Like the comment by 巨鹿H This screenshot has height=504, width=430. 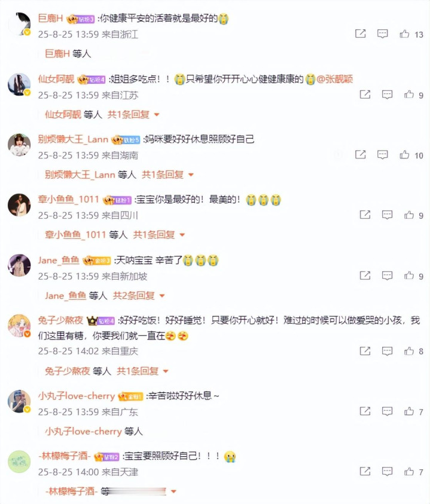[404, 33]
